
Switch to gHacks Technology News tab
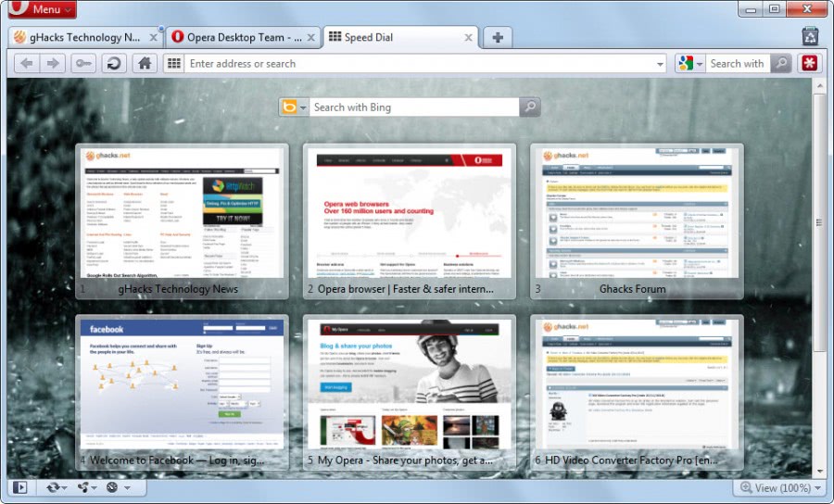click(x=79, y=37)
